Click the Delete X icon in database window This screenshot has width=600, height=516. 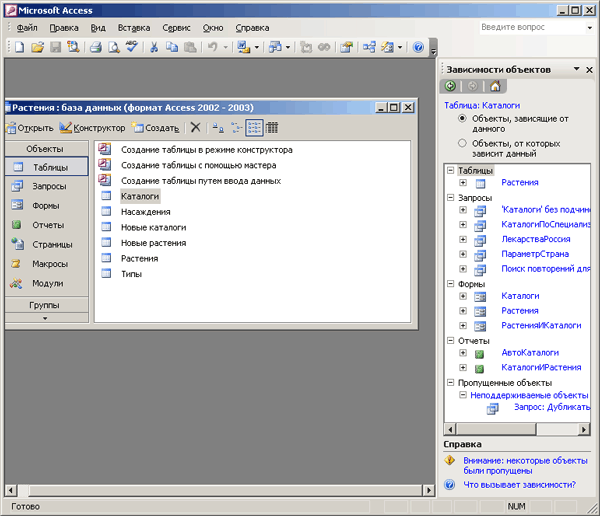196,128
